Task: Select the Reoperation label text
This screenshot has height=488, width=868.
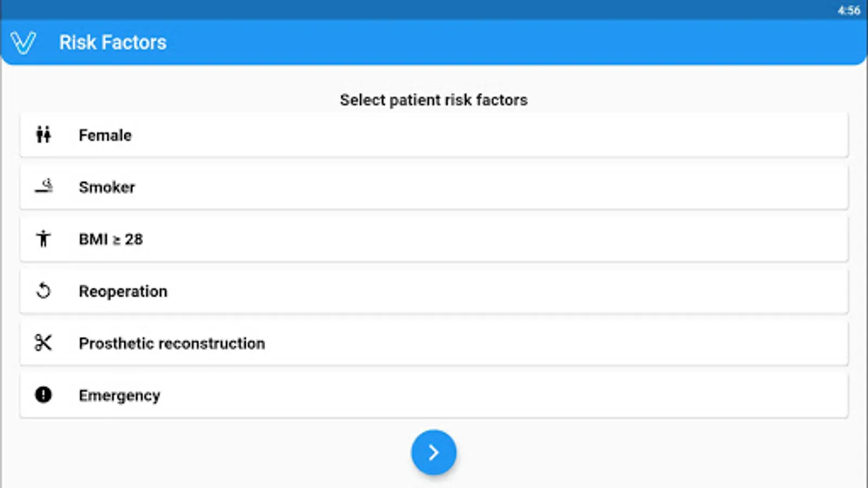Action: click(123, 291)
